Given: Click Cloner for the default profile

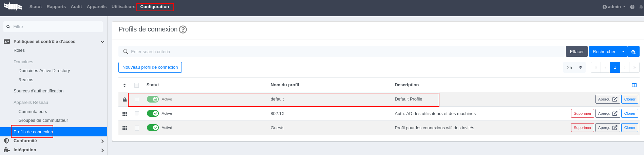Looking at the screenshot, I should [630, 99].
